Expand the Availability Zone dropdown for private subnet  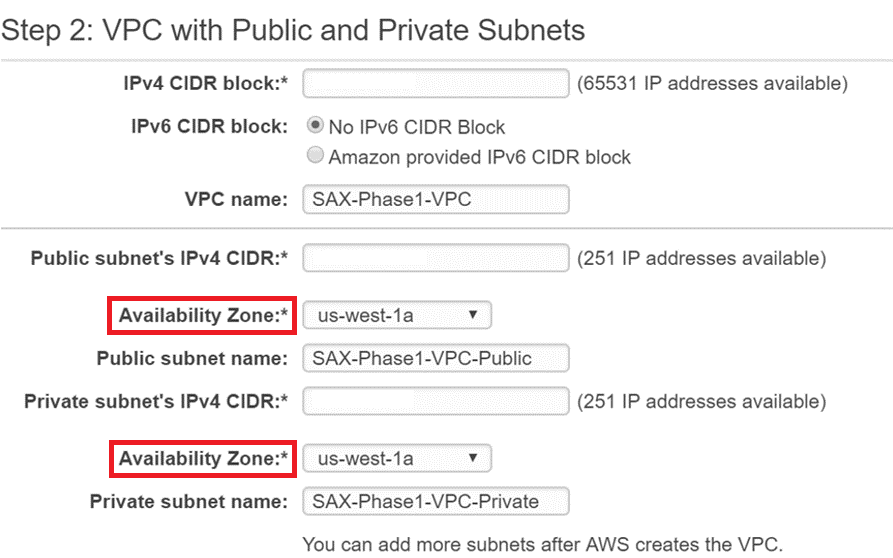point(397,459)
